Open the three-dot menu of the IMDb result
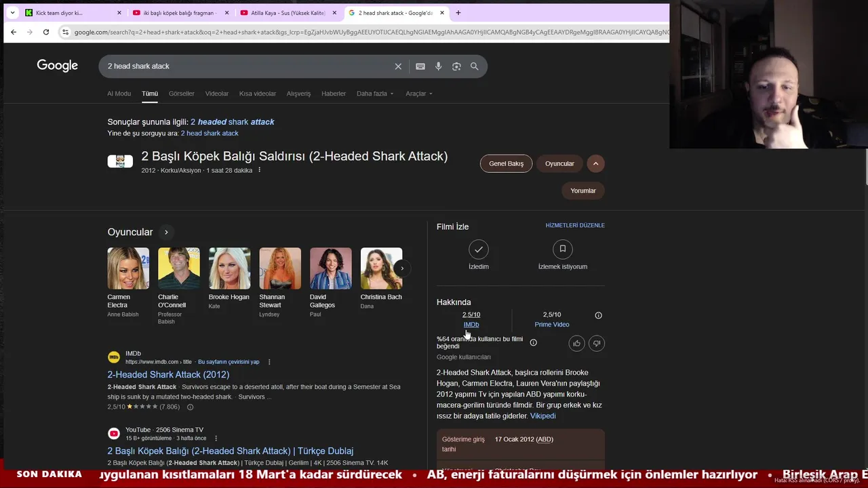This screenshot has width=868, height=488. (269, 362)
